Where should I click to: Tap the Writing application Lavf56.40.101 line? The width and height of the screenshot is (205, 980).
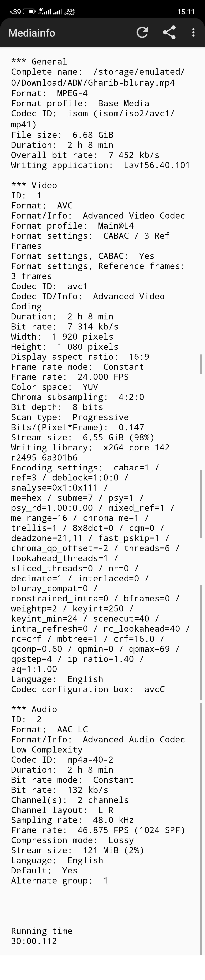tap(100, 165)
